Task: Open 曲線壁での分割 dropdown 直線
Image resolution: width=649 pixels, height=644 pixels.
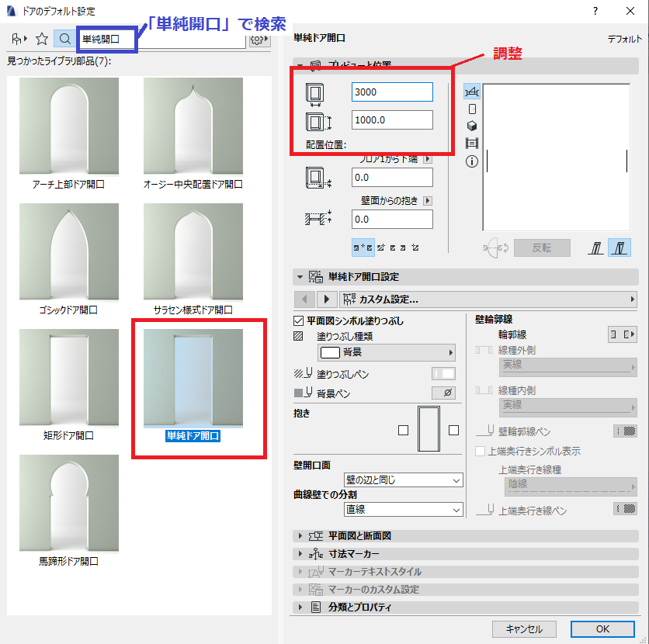Action: (x=403, y=510)
